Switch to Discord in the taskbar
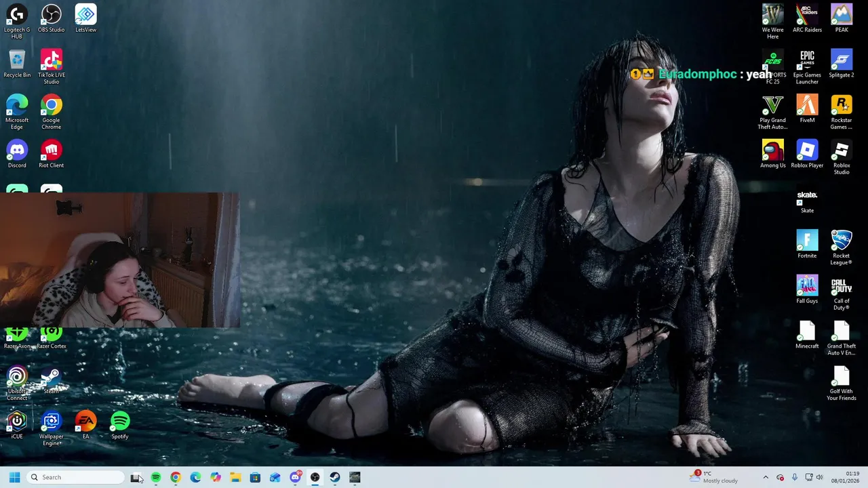The width and height of the screenshot is (868, 488). point(295,477)
